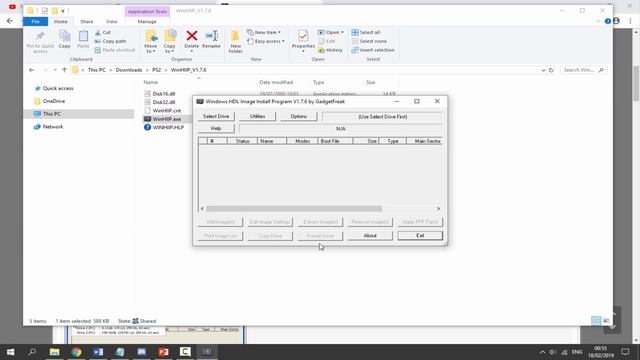Switch to the Home ribbon tab
The width and height of the screenshot is (640, 360).
61,21
